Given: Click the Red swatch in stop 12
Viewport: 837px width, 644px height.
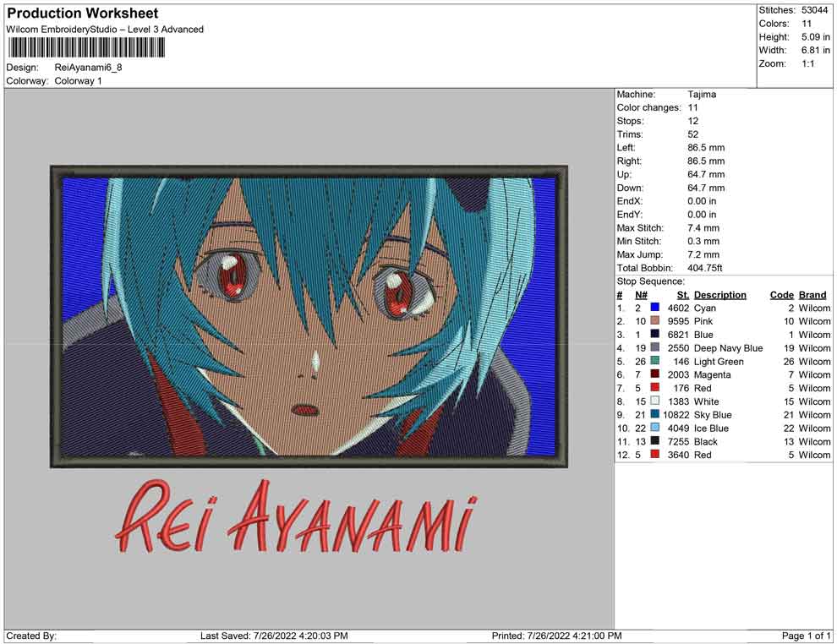Looking at the screenshot, I should pos(654,456).
